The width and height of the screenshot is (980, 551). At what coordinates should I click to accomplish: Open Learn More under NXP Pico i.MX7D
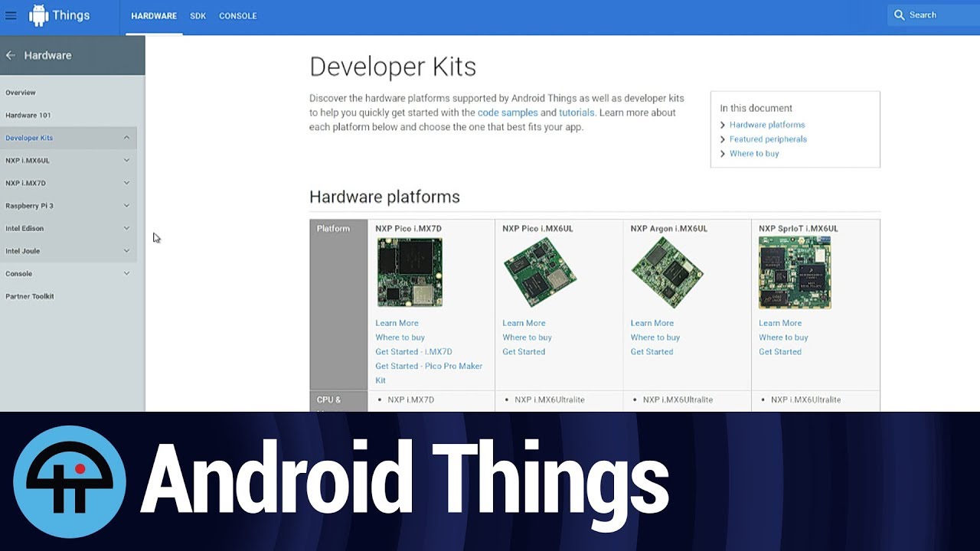(397, 323)
